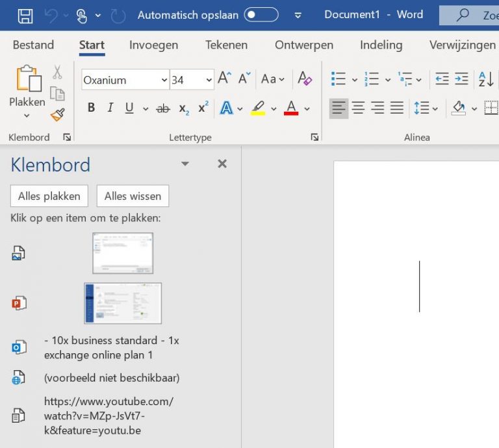
Task: Click Justify alignment icon
Action: coord(397,108)
